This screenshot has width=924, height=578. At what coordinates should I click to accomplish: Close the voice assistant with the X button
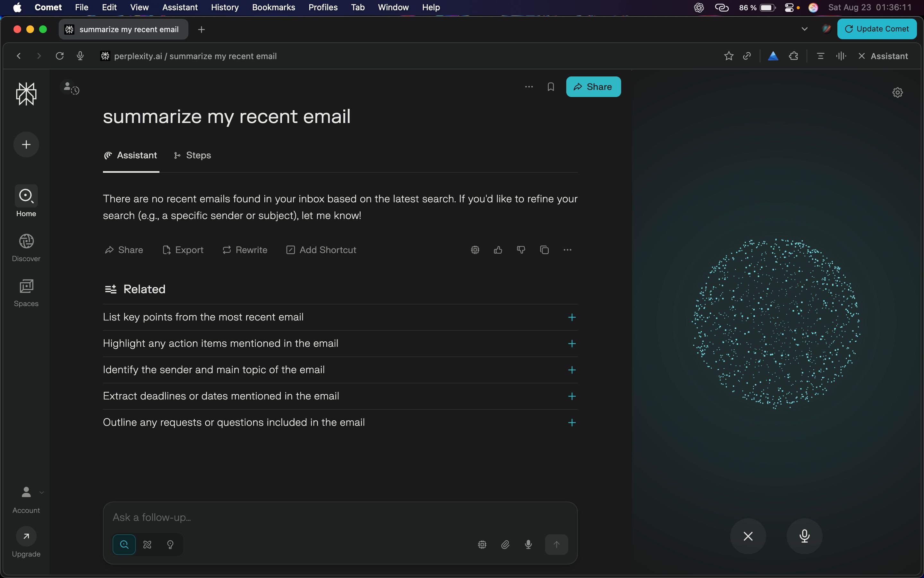pyautogui.click(x=748, y=536)
